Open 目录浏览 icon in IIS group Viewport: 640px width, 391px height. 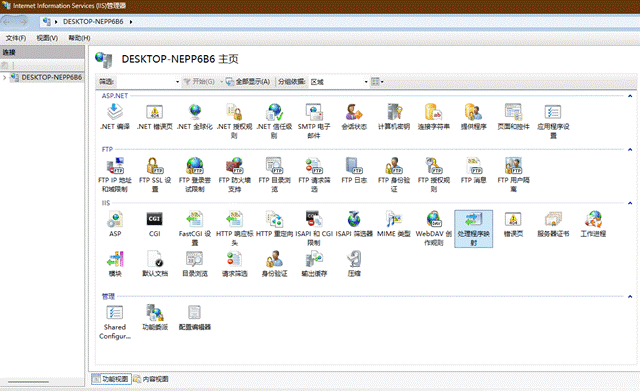point(195,259)
